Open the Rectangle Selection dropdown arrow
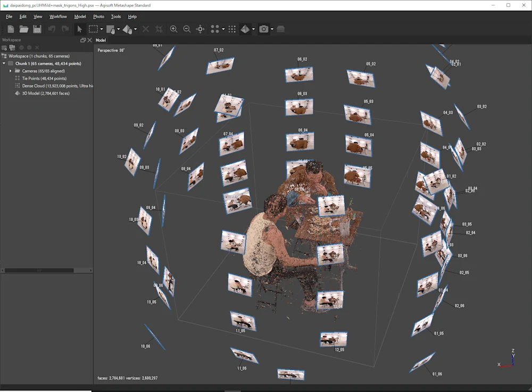The height and width of the screenshot is (392, 532). (102, 29)
